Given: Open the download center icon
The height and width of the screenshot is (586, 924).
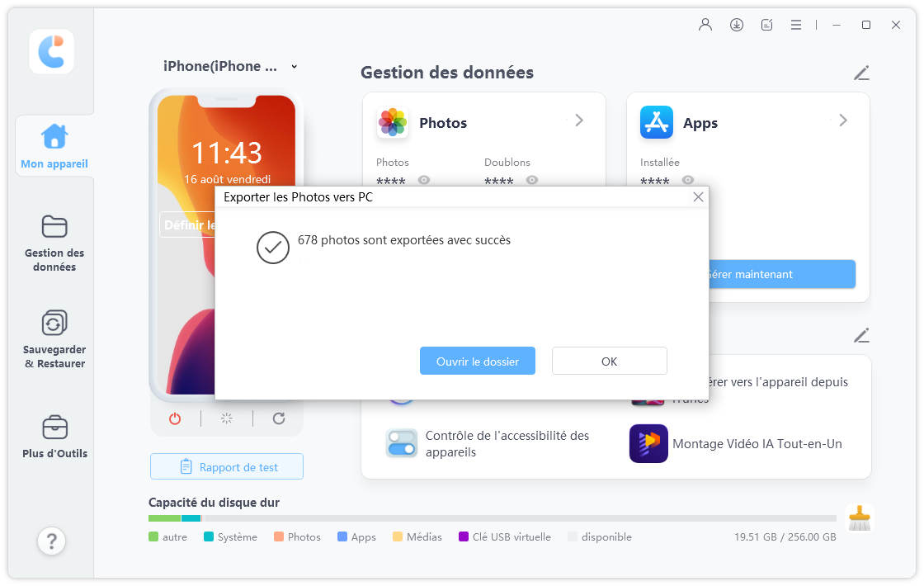Looking at the screenshot, I should (737, 25).
